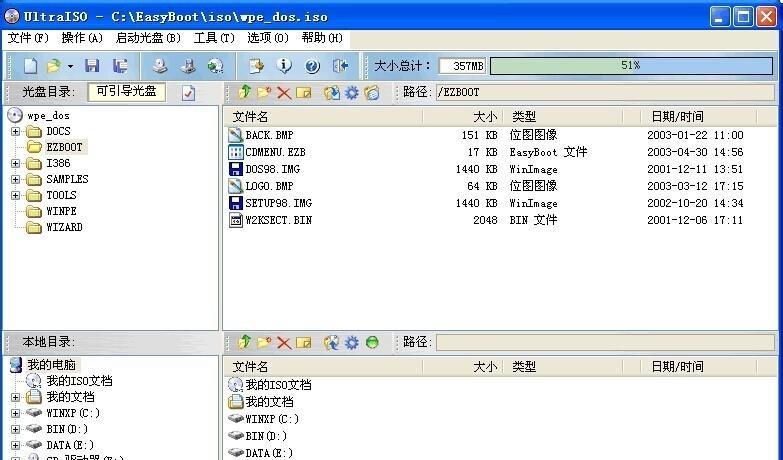Select the WINPE folder in the disc tree
This screenshot has height=460, width=783.
click(x=61, y=211)
